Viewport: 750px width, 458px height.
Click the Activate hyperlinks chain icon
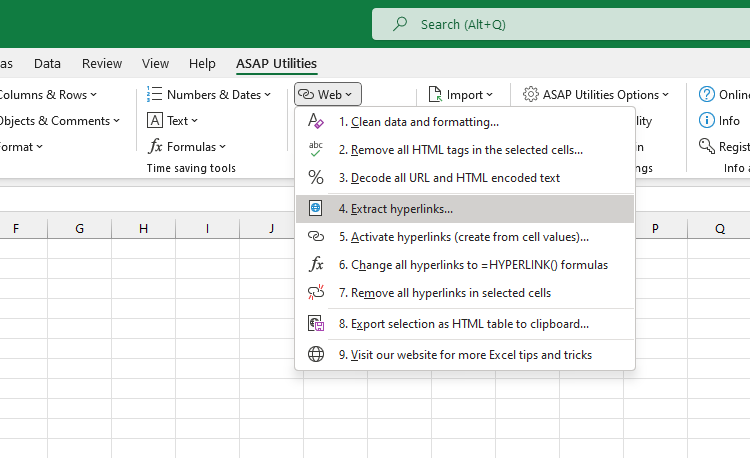[316, 236]
